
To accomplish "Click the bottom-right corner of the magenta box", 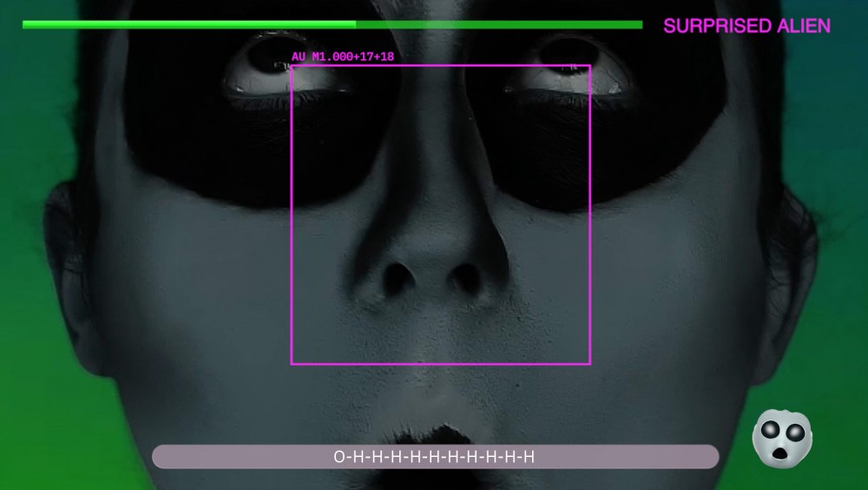I will click(590, 363).
